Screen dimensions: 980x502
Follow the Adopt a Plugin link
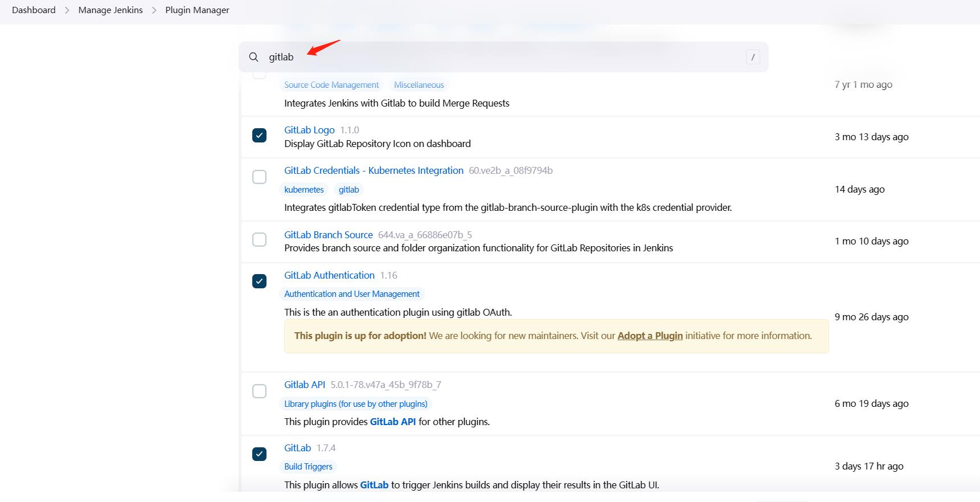point(650,336)
